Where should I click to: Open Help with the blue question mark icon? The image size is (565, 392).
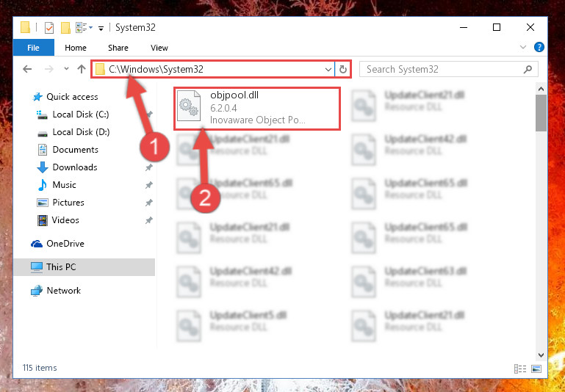pos(539,47)
